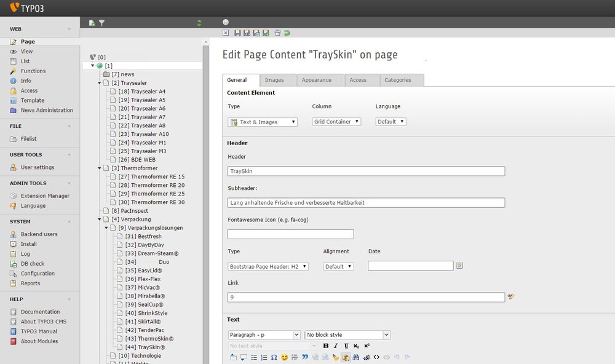This screenshot has height=364, width=615.
Task: Open Extension Manager
Action: [x=45, y=196]
